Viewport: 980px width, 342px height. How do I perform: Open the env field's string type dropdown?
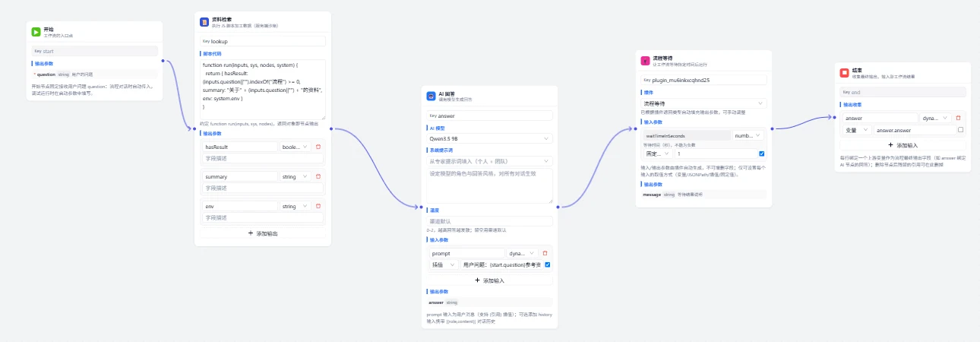coord(296,206)
